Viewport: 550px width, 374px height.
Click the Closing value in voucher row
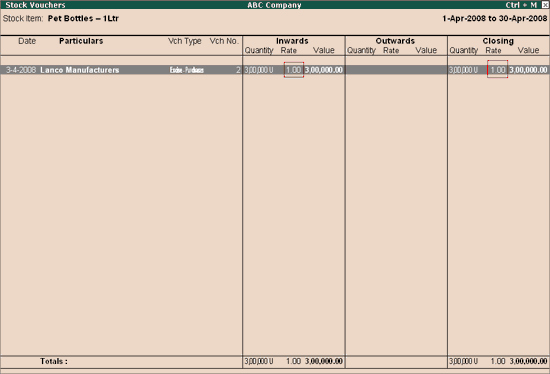(x=528, y=70)
